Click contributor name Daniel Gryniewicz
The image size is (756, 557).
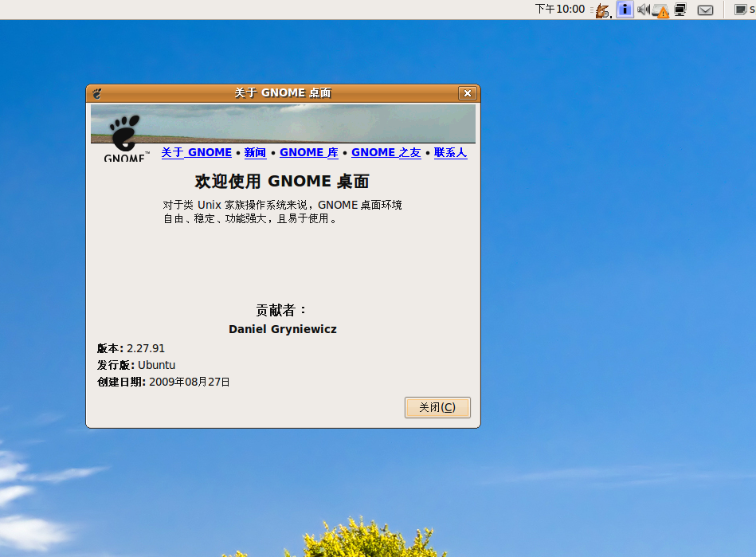coord(283,329)
